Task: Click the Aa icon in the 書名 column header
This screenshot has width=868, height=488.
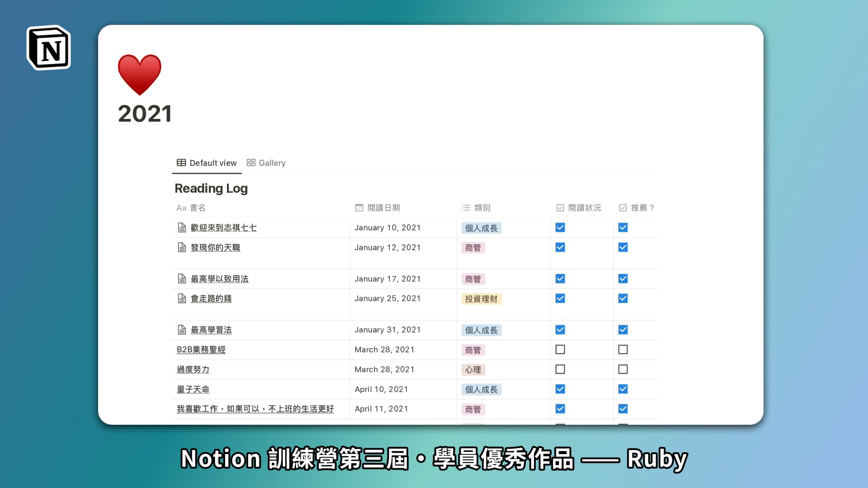Action: tap(181, 208)
